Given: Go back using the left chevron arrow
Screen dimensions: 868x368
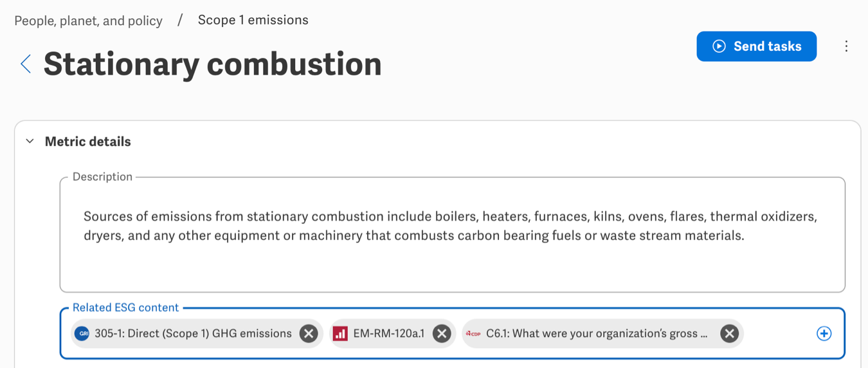Looking at the screenshot, I should point(26,64).
